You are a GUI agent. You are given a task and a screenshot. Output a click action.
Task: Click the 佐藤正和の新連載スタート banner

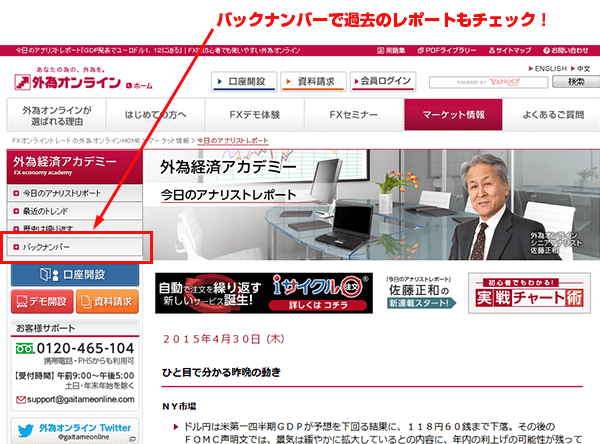coord(420,293)
